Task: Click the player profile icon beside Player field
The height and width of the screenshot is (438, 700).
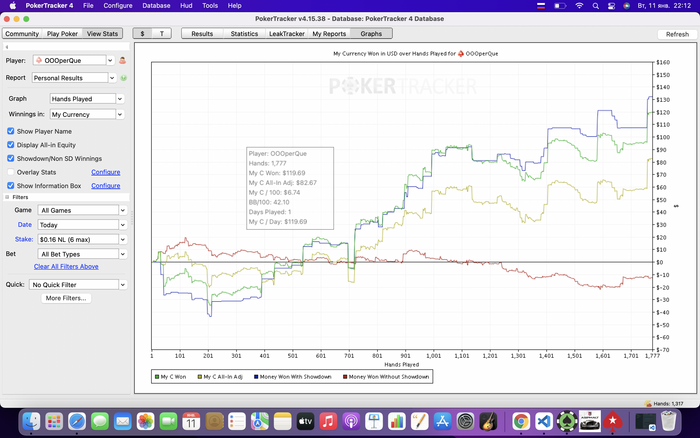Action: click(x=122, y=60)
